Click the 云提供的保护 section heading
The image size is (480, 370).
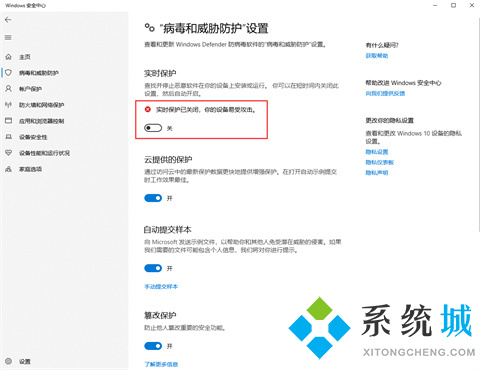(168, 160)
